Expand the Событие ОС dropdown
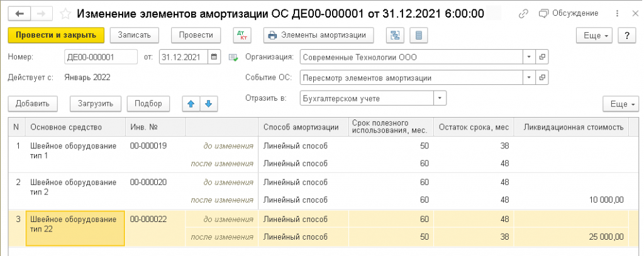Screen dimensions: 644x256 [529, 78]
